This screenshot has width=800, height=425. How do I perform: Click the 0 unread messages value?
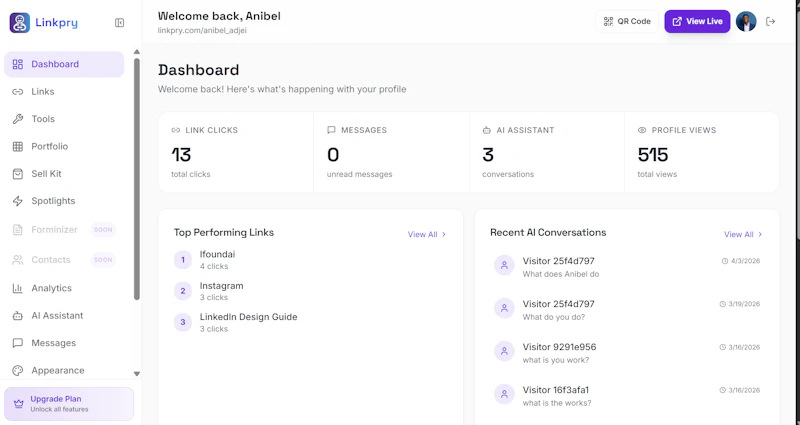click(x=333, y=155)
